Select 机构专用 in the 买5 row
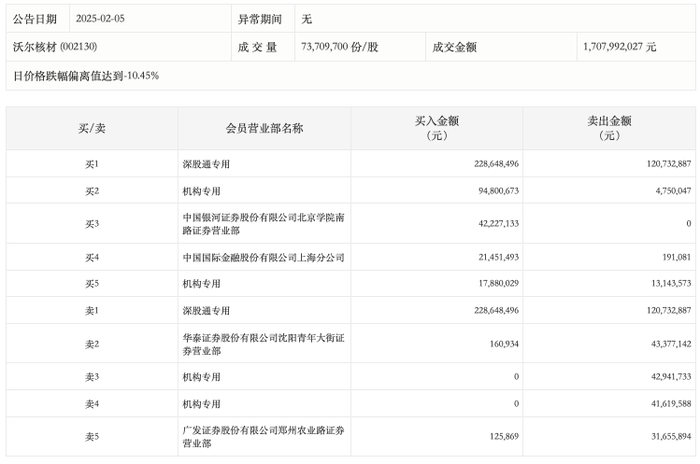700x464 pixels. (x=201, y=284)
